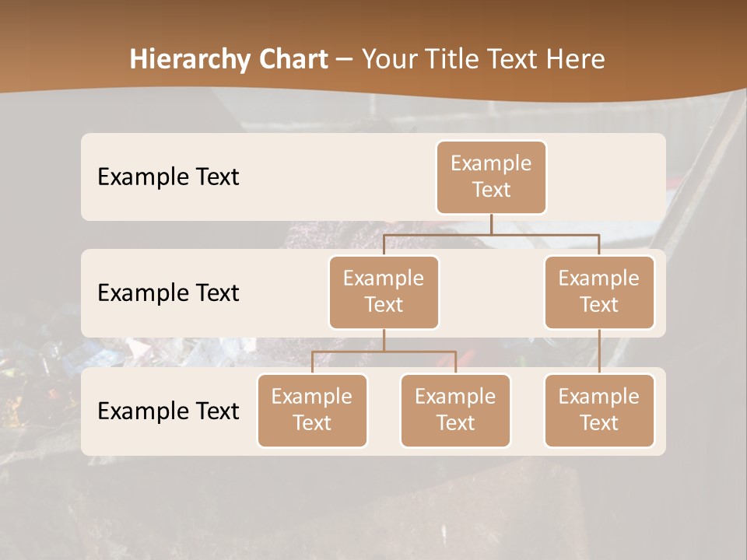Viewport: 747px width, 560px height.
Task: Click the faded background photo below the chart
Action: [x=373, y=506]
